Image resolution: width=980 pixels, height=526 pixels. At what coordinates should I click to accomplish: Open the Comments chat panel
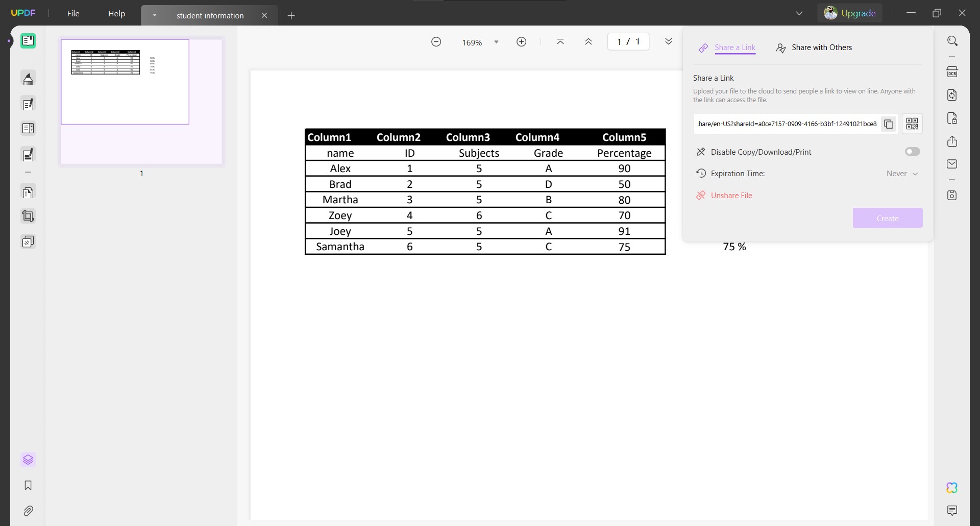pyautogui.click(x=952, y=511)
